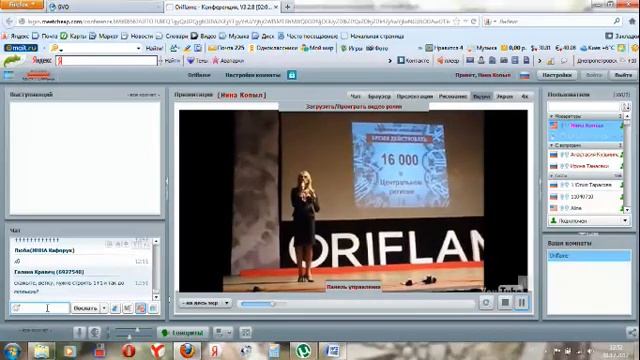640x360 pixels.
Task: Click the share icon at bottom right corner
Action: [x=632, y=333]
